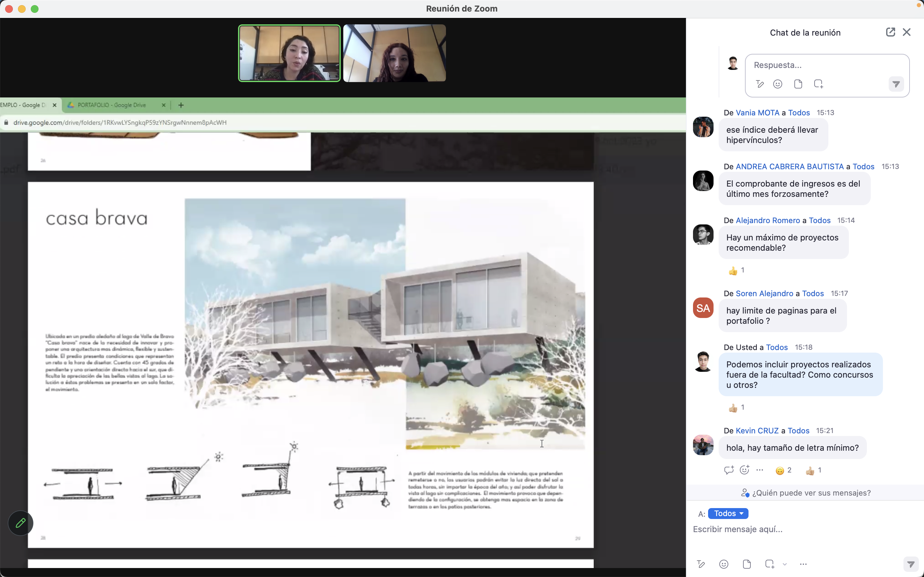Expand screenshot options arrow in bottom toolbar
The image size is (924, 577).
(785, 564)
